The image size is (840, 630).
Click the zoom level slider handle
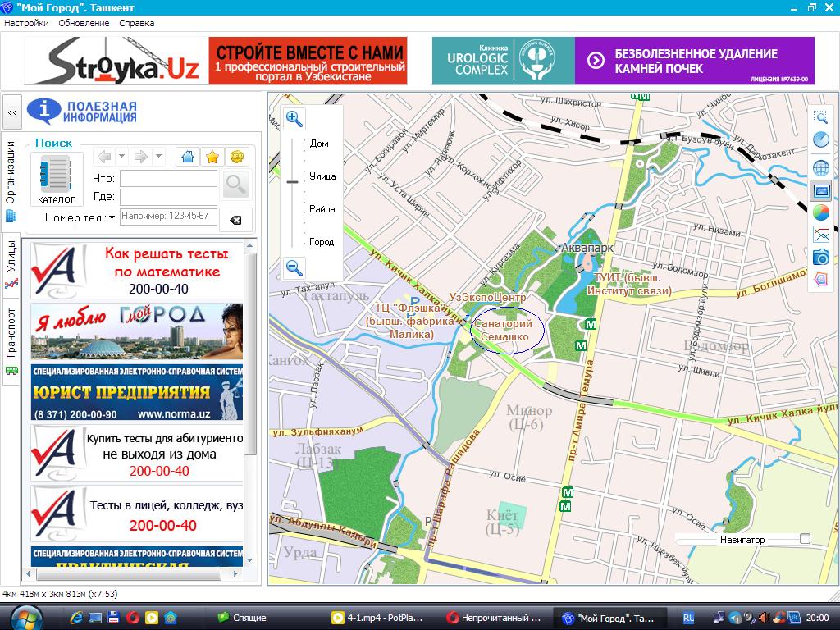(x=293, y=181)
